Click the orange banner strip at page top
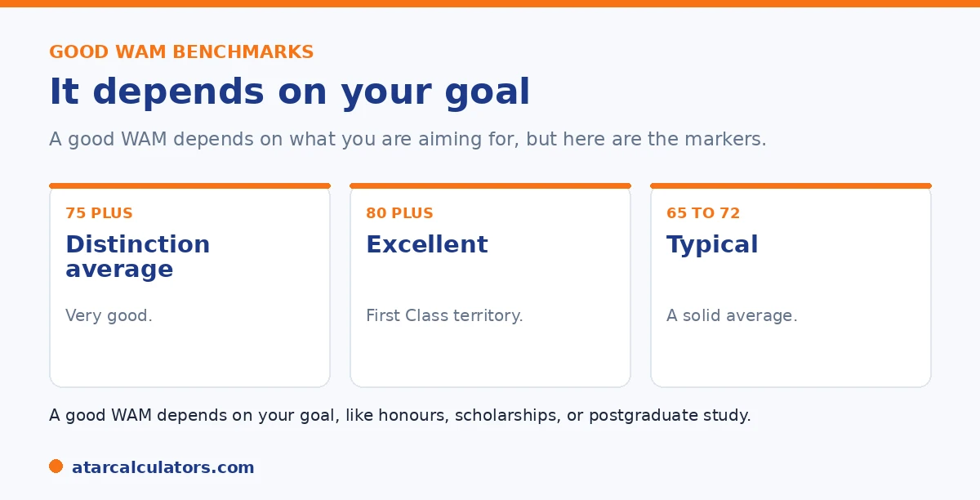 tap(490, 3)
